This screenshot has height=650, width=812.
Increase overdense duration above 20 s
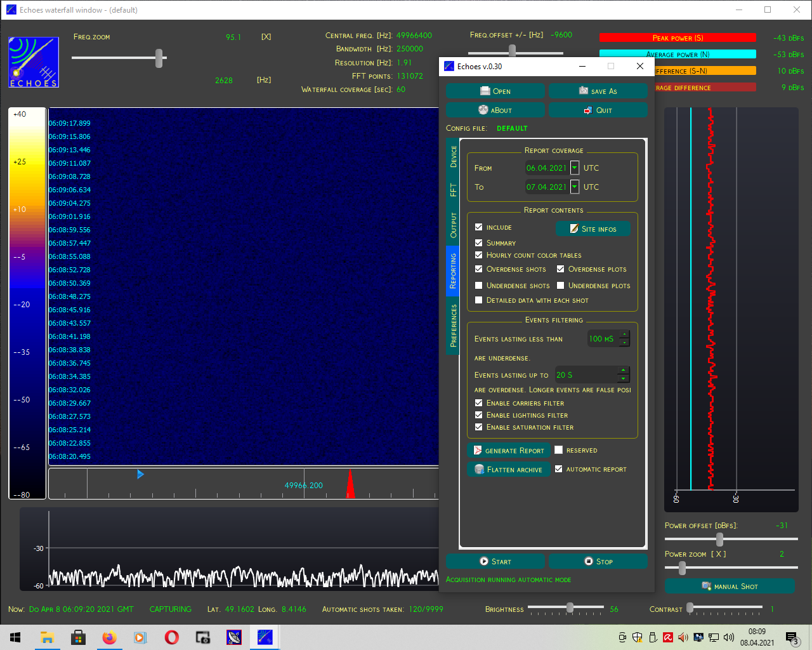point(624,371)
